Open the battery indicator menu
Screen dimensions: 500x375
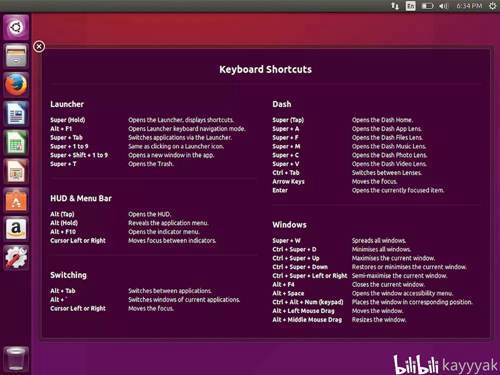(427, 6)
